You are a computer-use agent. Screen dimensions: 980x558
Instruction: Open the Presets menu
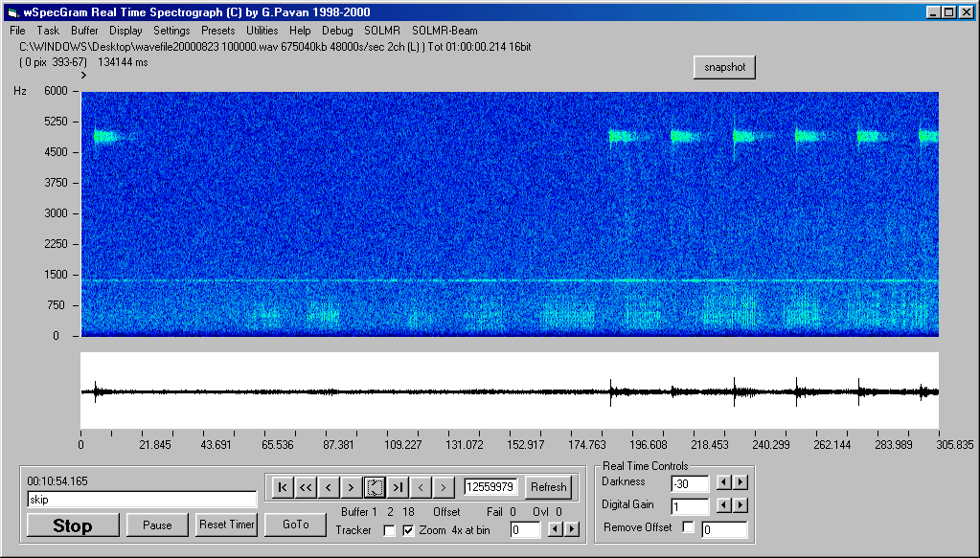point(218,31)
